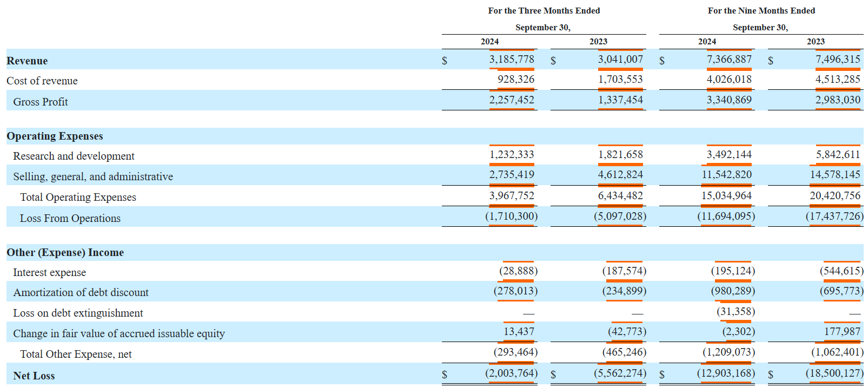868x387 pixels.
Task: Open the (1,710,300) loss from operations value
Action: (511, 217)
